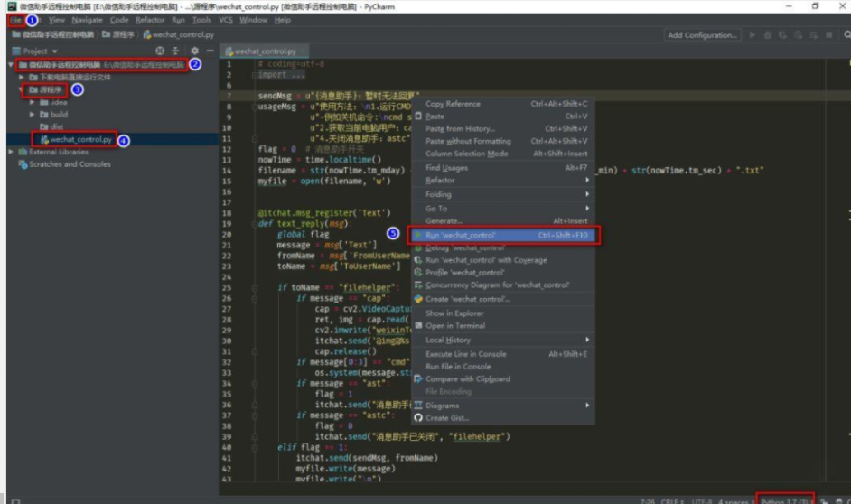Choose Show in Explorer

pos(504,313)
